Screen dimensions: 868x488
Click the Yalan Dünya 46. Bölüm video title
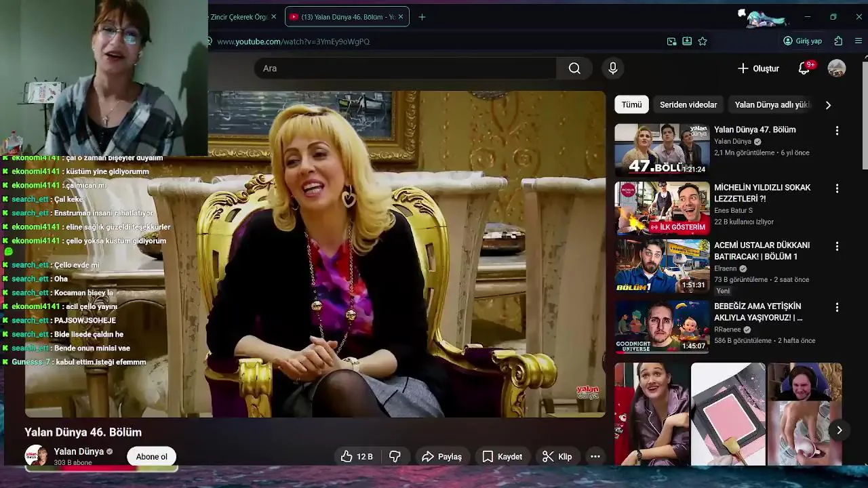click(83, 432)
